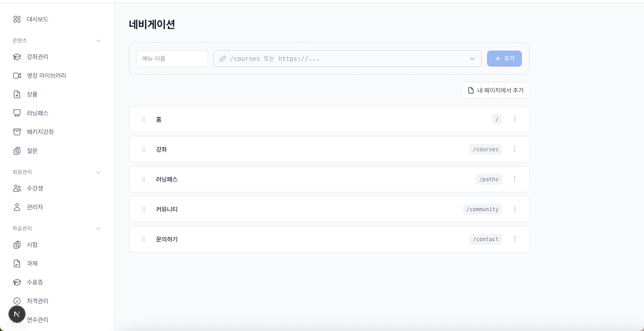644x331 pixels.
Task: Grab the drag handle of 문의하기 row
Action: coord(144,239)
